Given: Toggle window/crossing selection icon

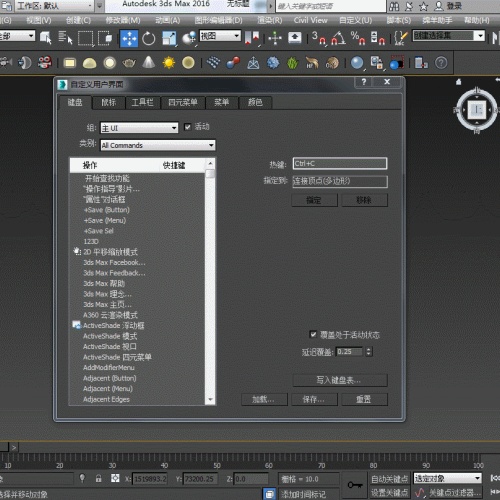Looking at the screenshot, I should [x=105, y=39].
